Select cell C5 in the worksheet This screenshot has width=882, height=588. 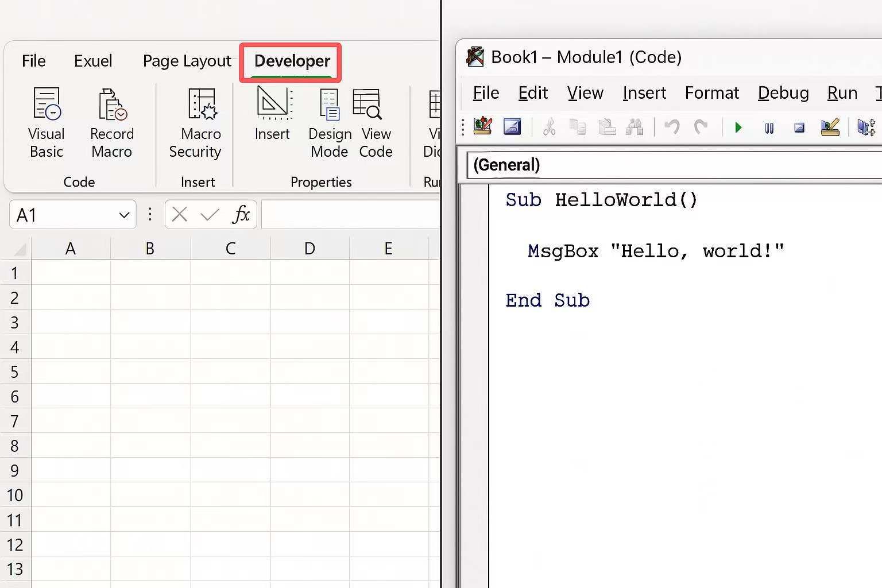point(230,372)
